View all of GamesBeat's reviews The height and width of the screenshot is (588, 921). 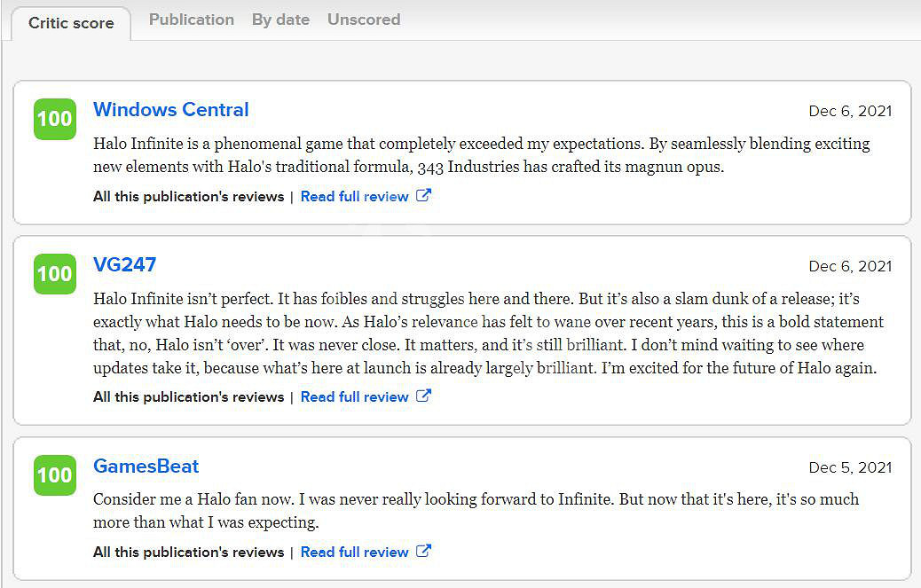[188, 553]
